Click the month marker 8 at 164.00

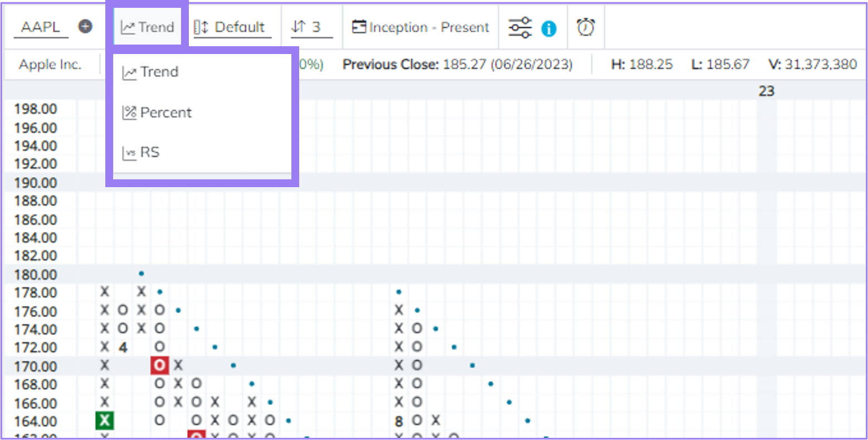point(399,422)
